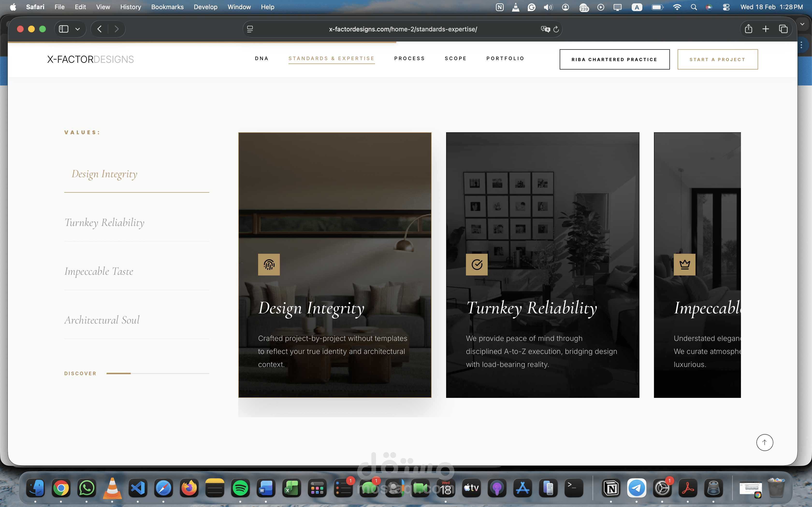Viewport: 812px width, 507px height.
Task: Go to the Portfolio nav item
Action: [x=505, y=58]
